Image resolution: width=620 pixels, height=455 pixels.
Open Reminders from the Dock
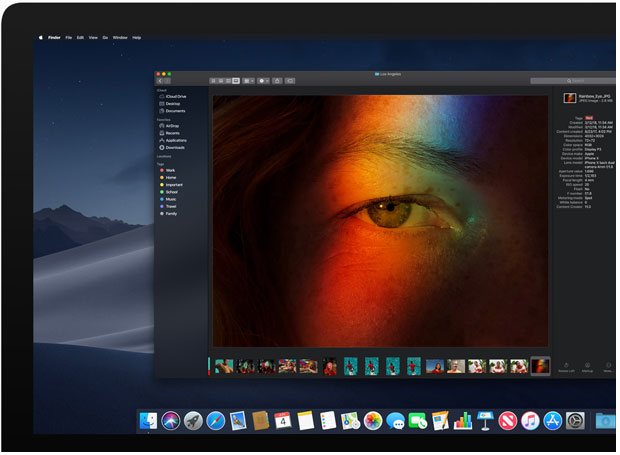[328, 421]
